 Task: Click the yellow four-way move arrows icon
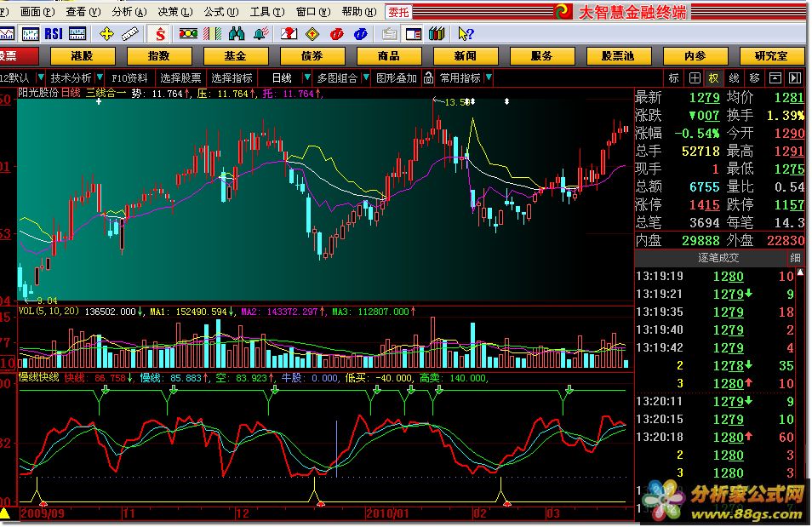(106, 34)
